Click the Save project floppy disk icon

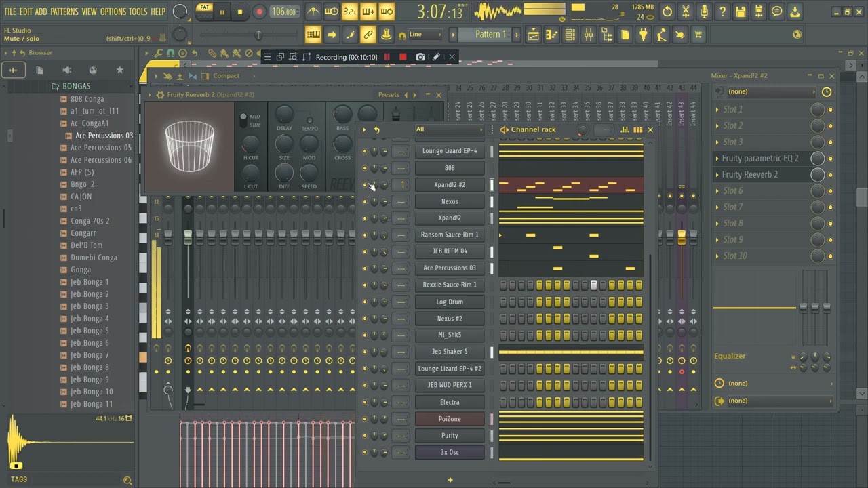point(741,12)
